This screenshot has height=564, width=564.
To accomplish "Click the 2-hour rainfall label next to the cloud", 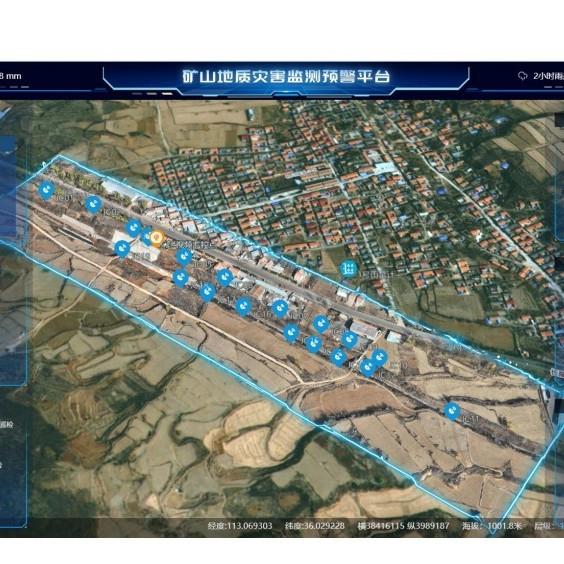I will pos(549,76).
